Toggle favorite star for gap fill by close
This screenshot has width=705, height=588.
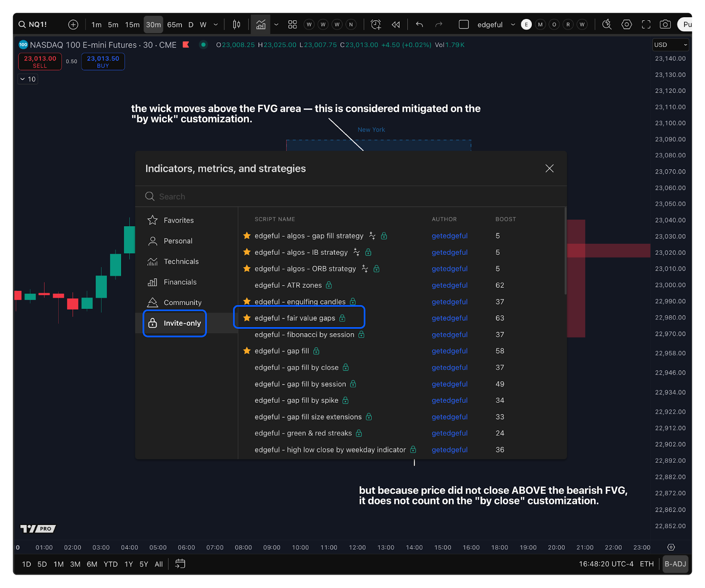pyautogui.click(x=247, y=368)
